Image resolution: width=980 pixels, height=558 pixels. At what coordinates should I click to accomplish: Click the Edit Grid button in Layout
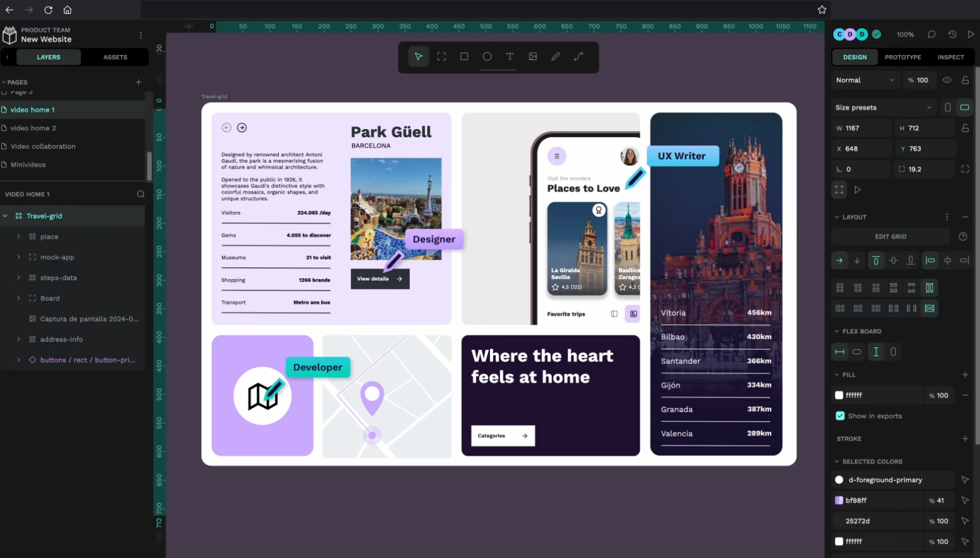click(x=890, y=236)
